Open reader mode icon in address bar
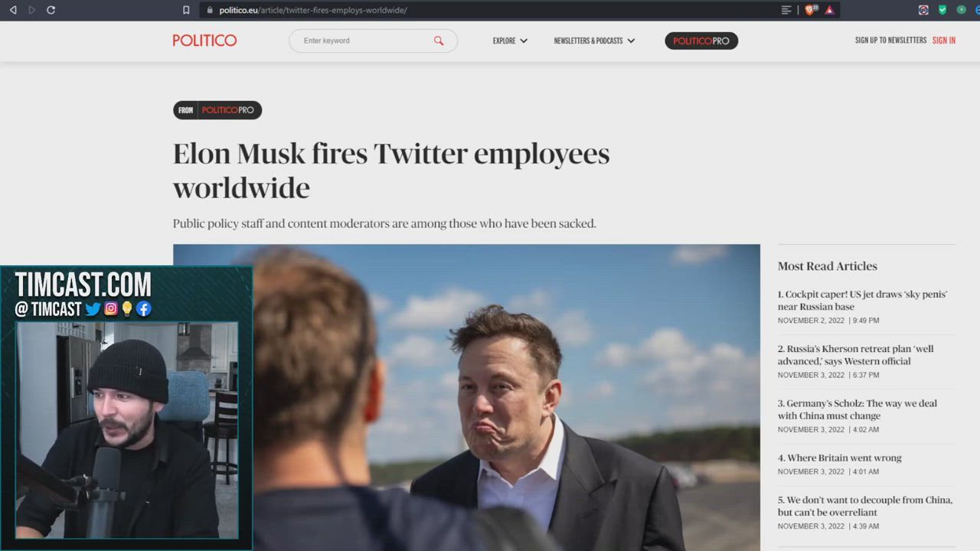 coord(786,10)
